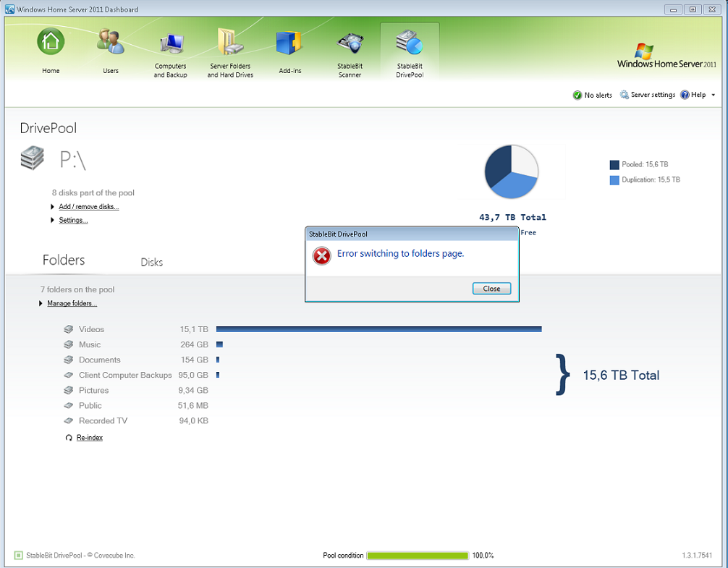Open the Manage folders link
Viewport: 728px width, 568px height.
72,303
